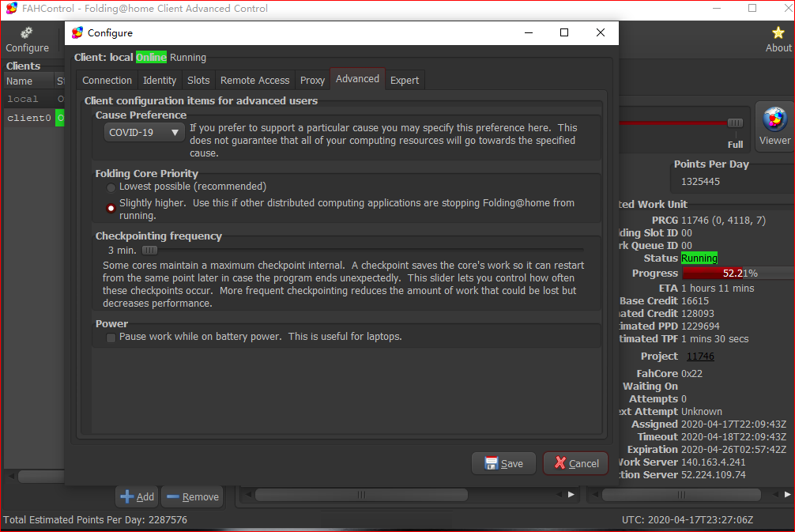This screenshot has height=532, width=795.
Task: Open the Expert tab
Action: click(405, 80)
